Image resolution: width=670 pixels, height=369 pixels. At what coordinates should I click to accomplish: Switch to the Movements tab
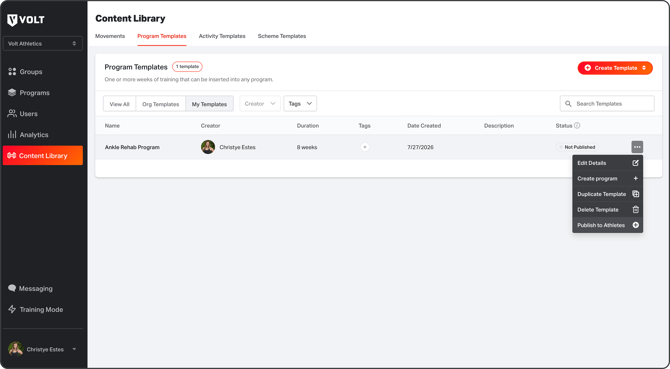[110, 36]
